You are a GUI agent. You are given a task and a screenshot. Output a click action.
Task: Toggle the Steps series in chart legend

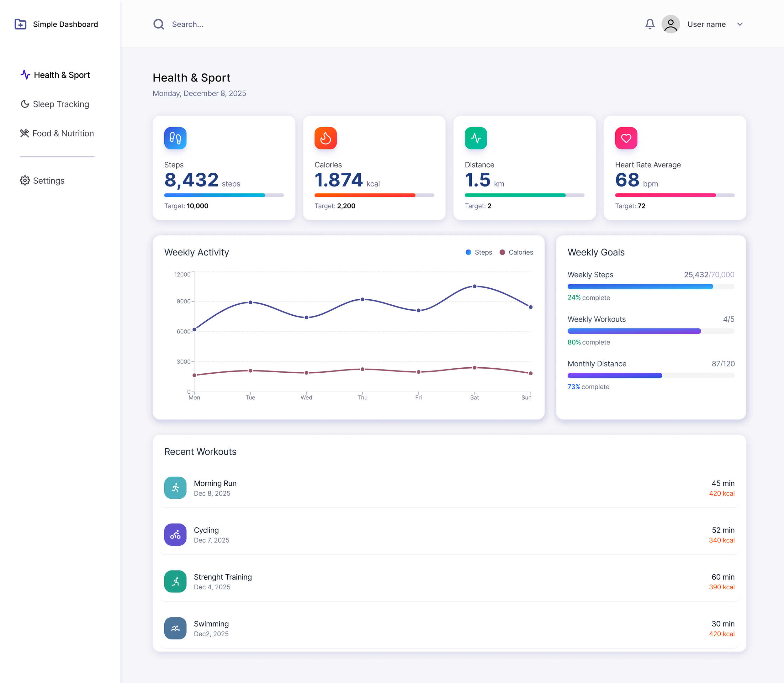(479, 252)
